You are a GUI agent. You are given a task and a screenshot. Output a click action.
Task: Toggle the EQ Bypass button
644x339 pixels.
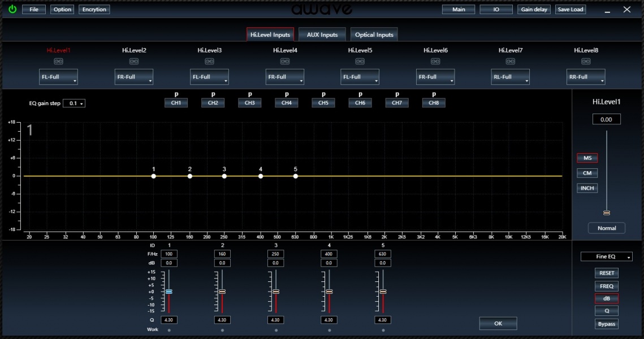pos(606,324)
